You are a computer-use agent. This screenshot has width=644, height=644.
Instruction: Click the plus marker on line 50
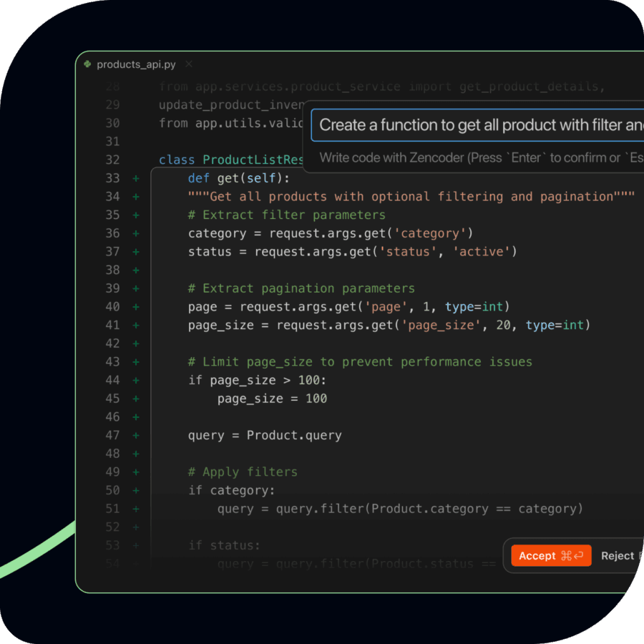(x=136, y=490)
